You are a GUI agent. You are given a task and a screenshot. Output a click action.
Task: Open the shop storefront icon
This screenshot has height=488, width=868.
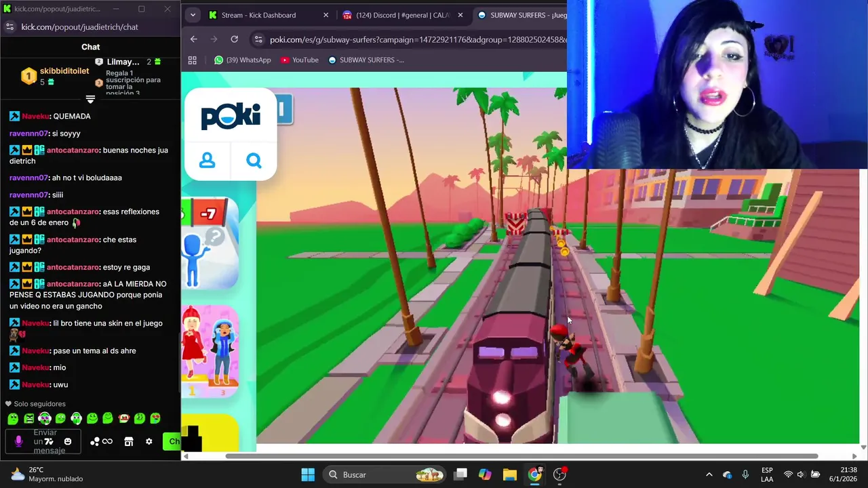tap(129, 442)
